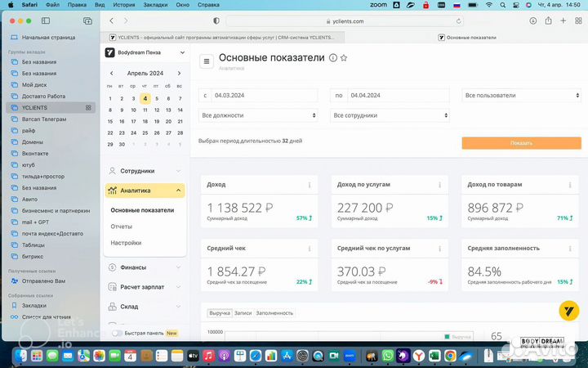Image resolution: width=588 pixels, height=368 pixels.
Task: Open options on Средняя заполненность card
Action: 570,249
